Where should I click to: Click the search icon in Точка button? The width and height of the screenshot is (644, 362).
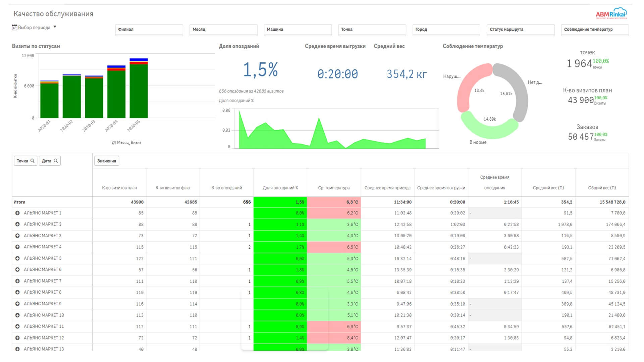[x=33, y=161]
